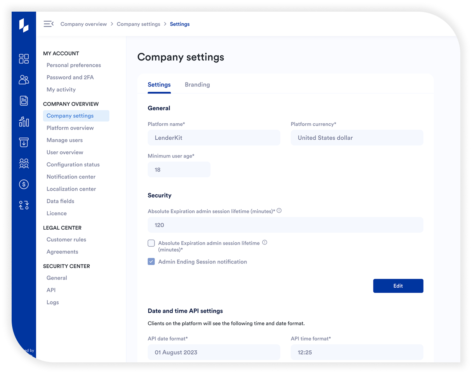Open Licence page
Image resolution: width=472 pixels, height=374 pixels.
(x=57, y=213)
